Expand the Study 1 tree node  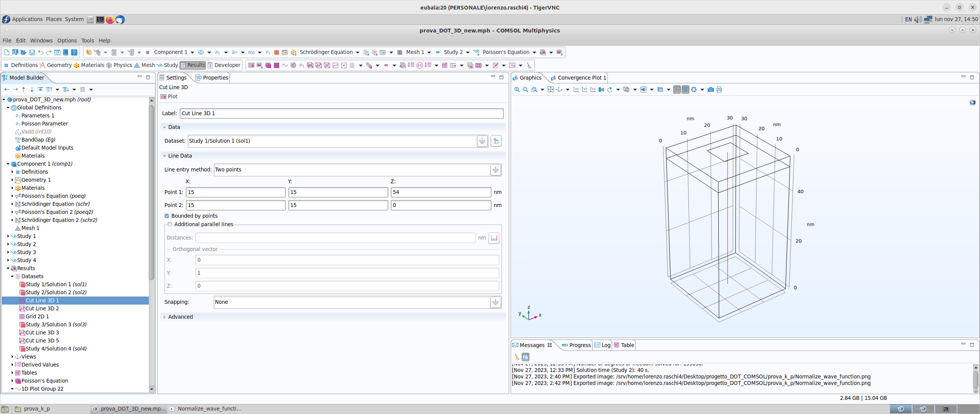click(x=8, y=236)
